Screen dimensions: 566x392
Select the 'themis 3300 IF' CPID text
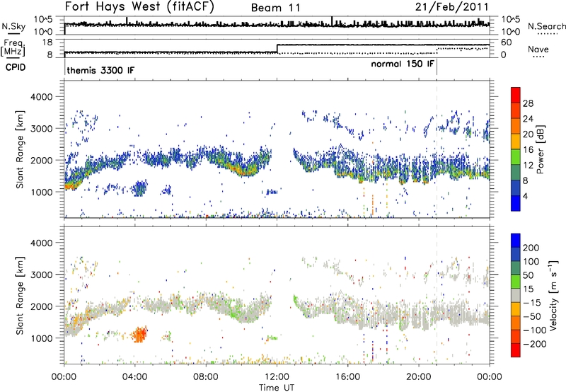pos(100,70)
